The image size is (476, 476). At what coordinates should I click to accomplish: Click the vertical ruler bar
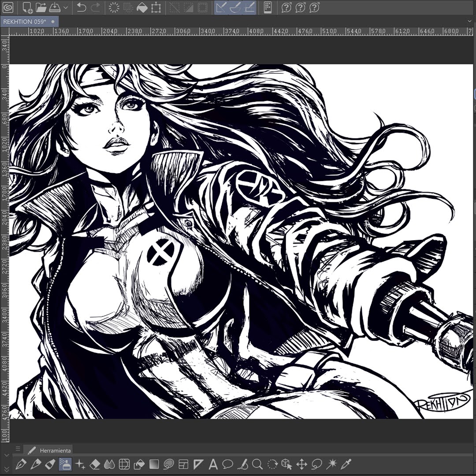pyautogui.click(x=4, y=239)
